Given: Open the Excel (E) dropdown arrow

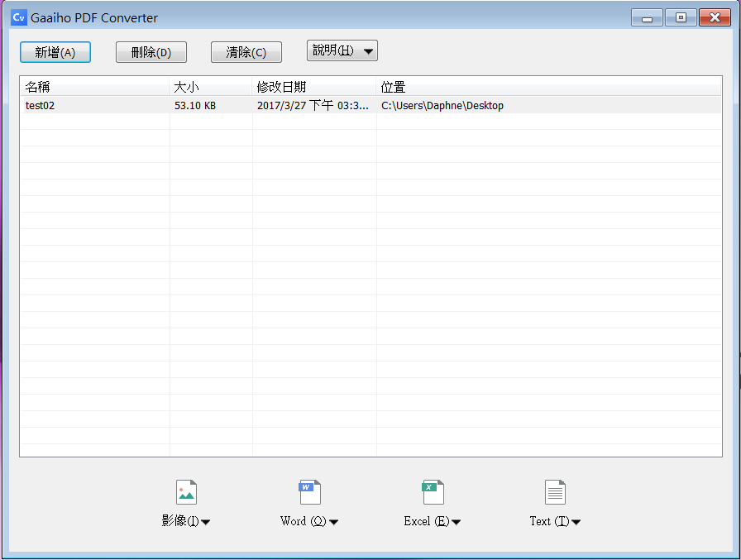Looking at the screenshot, I should 456,522.
